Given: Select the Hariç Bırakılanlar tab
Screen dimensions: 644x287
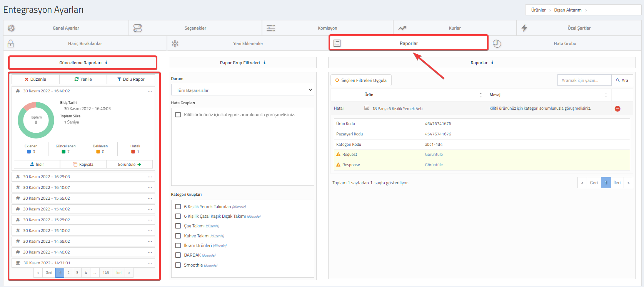Looking at the screenshot, I should click(x=85, y=43).
